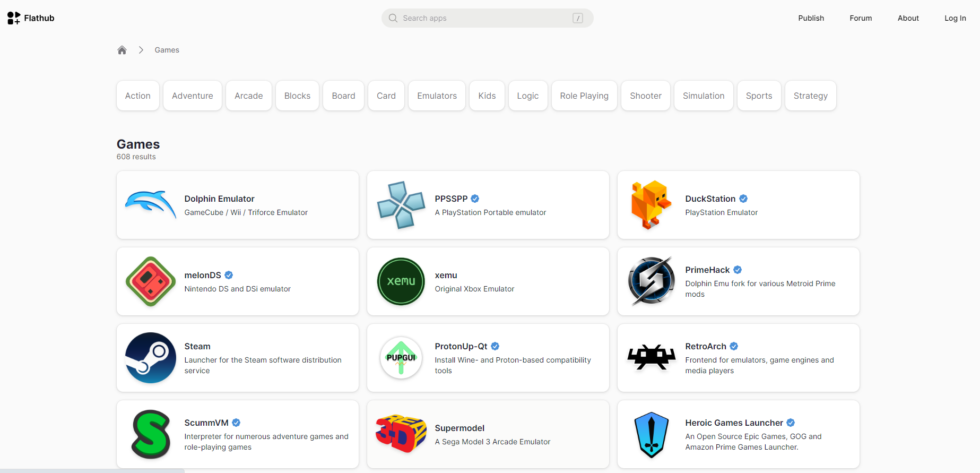Open the DuckStation duck icon
980x473 pixels.
[x=652, y=205]
